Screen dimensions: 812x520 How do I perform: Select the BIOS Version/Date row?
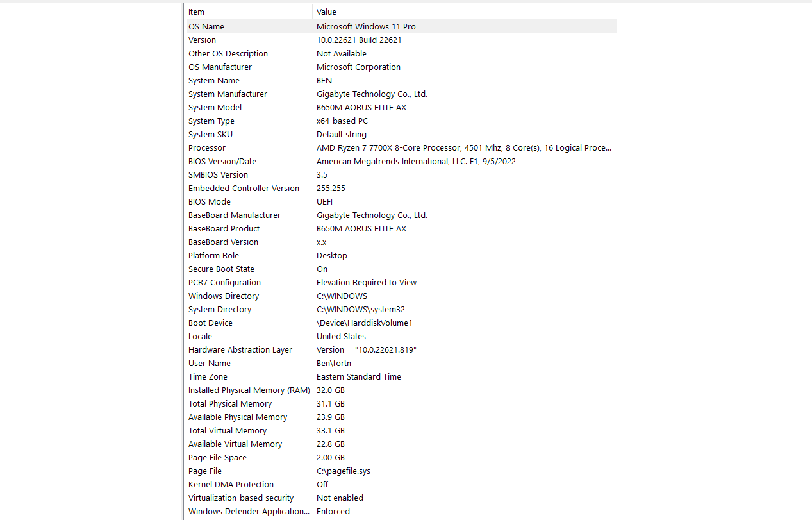(x=401, y=161)
